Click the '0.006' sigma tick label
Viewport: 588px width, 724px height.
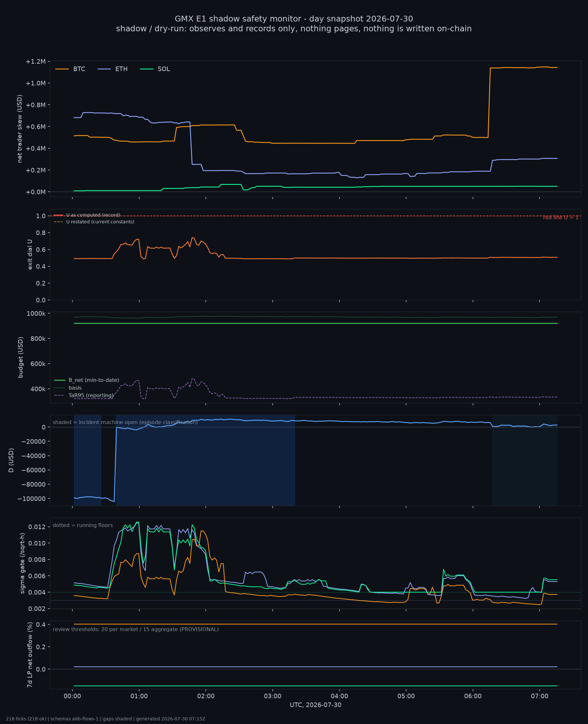(37, 576)
